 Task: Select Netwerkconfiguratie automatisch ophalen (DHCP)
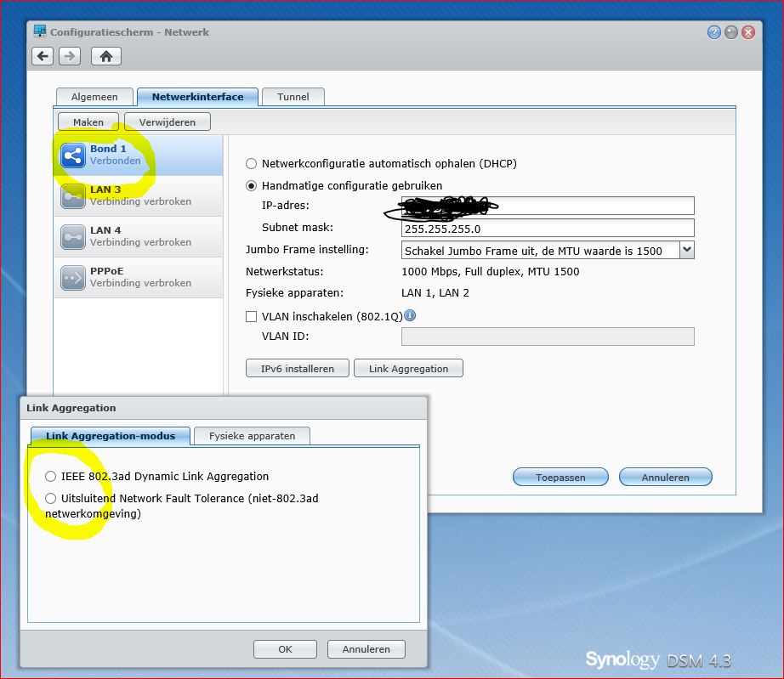[x=251, y=165]
